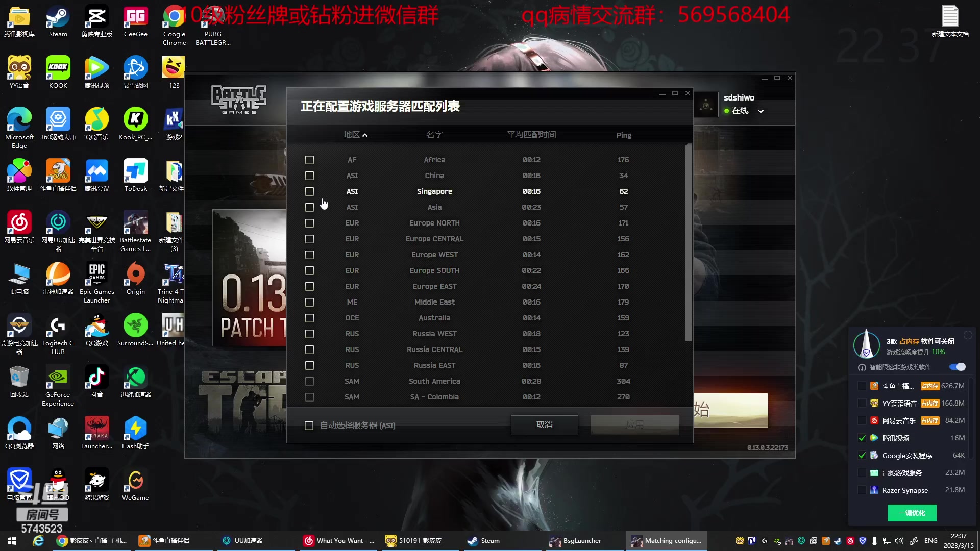Open Origin desktop shortcut
Screen dimensions: 980x551
(135, 279)
